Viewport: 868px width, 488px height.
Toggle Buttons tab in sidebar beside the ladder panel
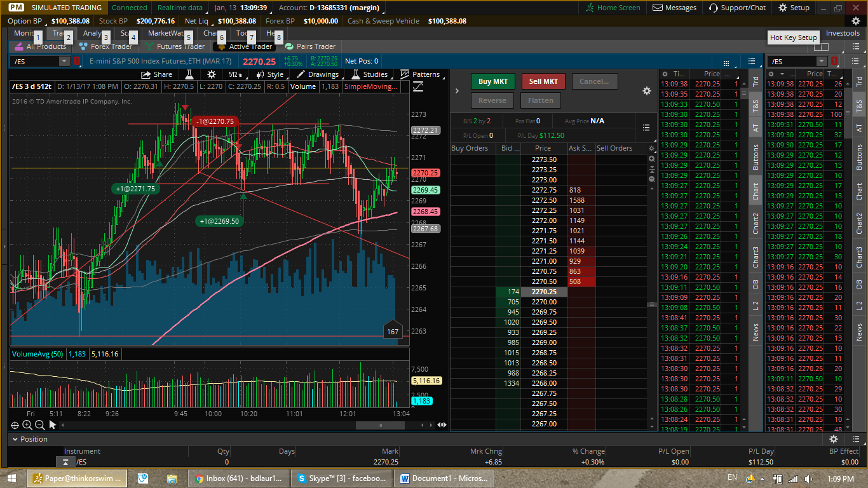coord(756,157)
